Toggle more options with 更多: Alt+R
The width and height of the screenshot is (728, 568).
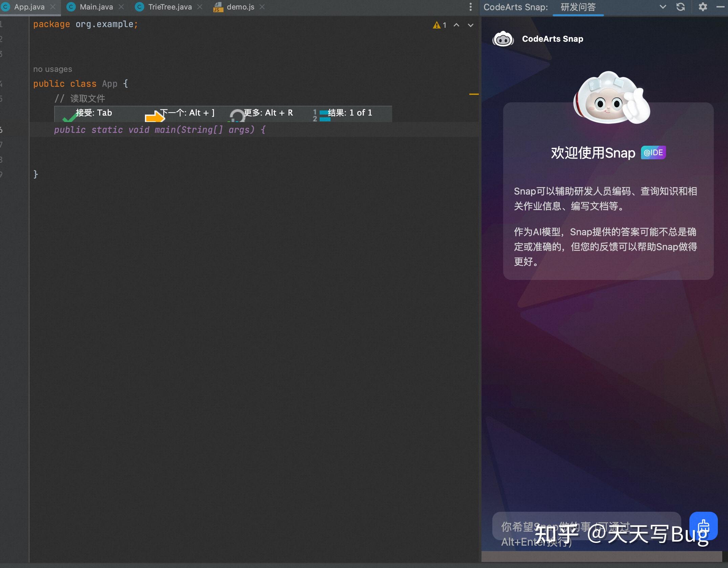(x=268, y=113)
